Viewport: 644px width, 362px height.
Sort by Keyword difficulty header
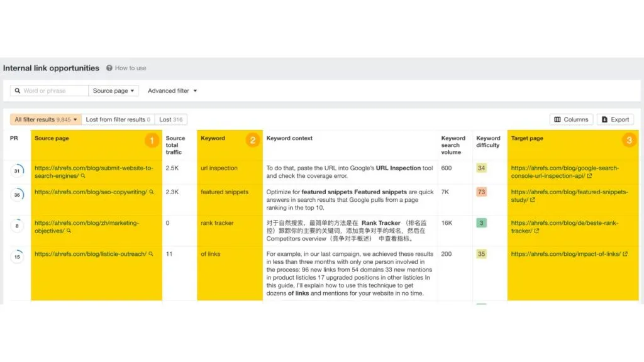pyautogui.click(x=488, y=141)
